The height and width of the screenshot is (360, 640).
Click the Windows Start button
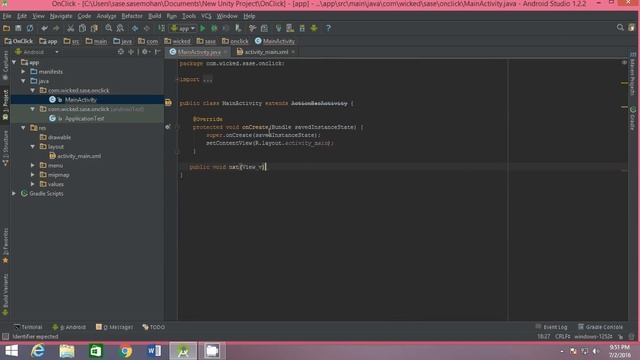(x=11, y=351)
